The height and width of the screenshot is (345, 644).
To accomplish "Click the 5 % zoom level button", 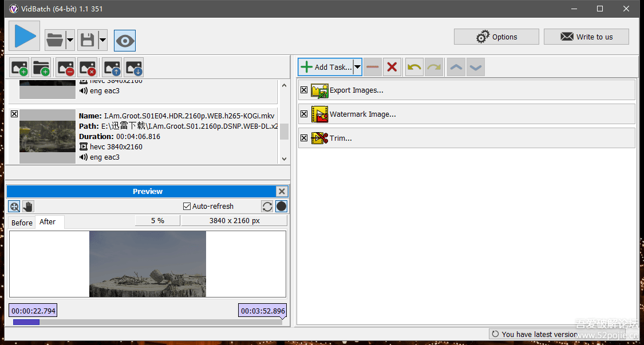I will (x=158, y=220).
